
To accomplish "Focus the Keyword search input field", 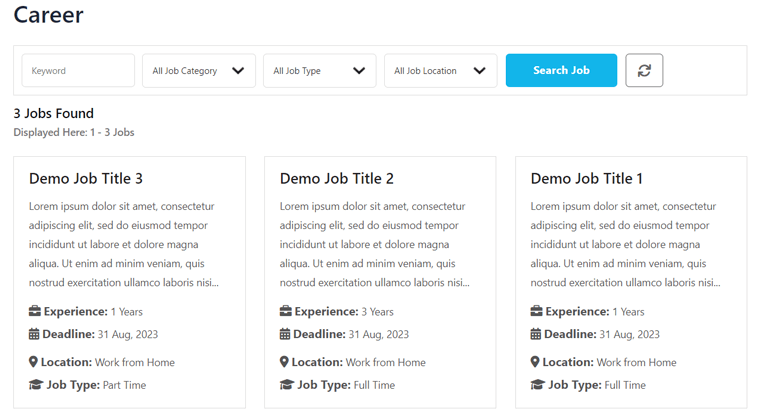I will [78, 71].
